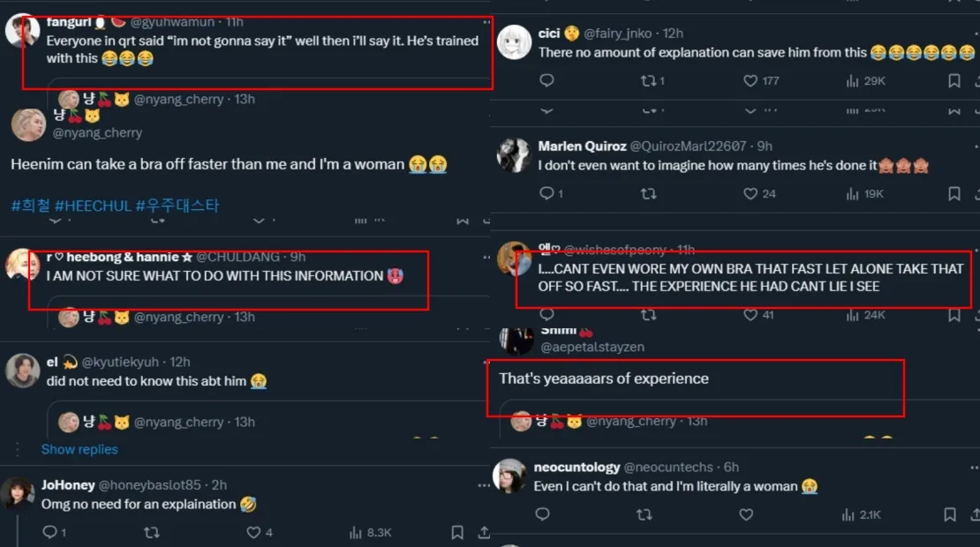This screenshot has width=980, height=547.
Task: Bookmark Marlen Quiroz's tweet
Action: tap(954, 193)
